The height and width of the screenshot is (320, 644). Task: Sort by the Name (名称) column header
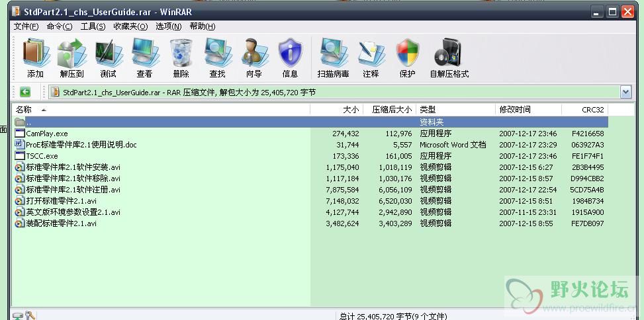click(x=161, y=110)
